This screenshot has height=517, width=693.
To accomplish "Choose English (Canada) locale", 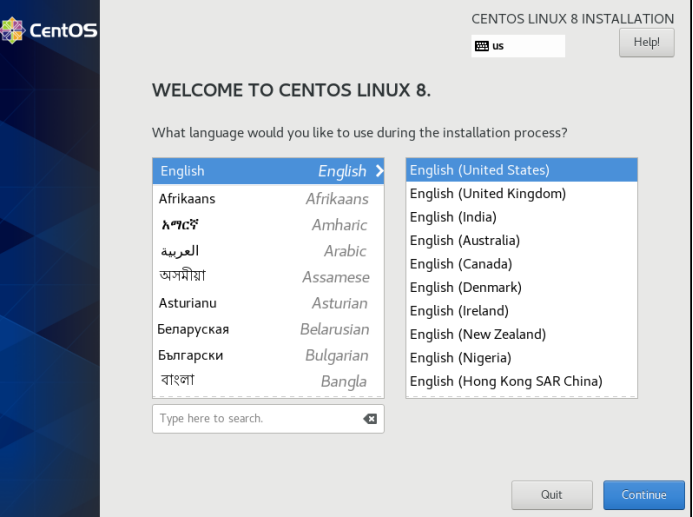I will click(x=522, y=264).
